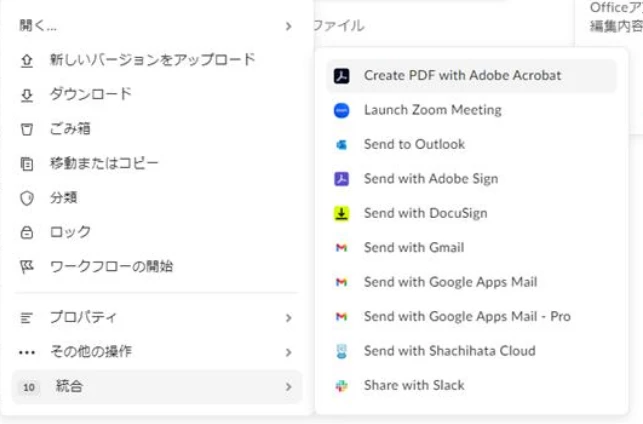
Task: Click the three-dot icon for その他の操作
Action: point(27,352)
